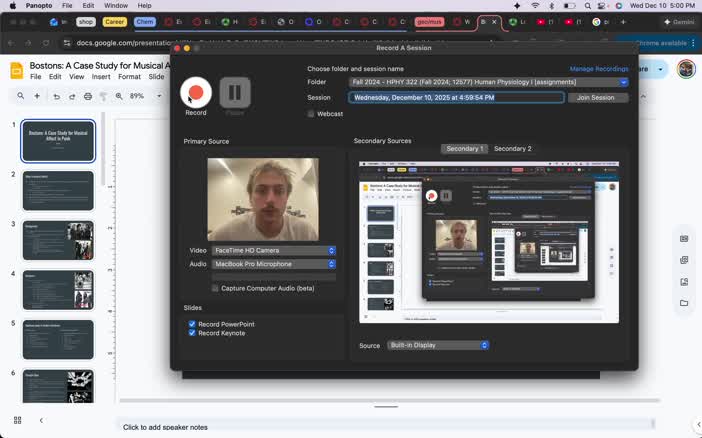Switch to the Secondary 2 tab
Image resolution: width=702 pixels, height=438 pixels.
pos(512,149)
